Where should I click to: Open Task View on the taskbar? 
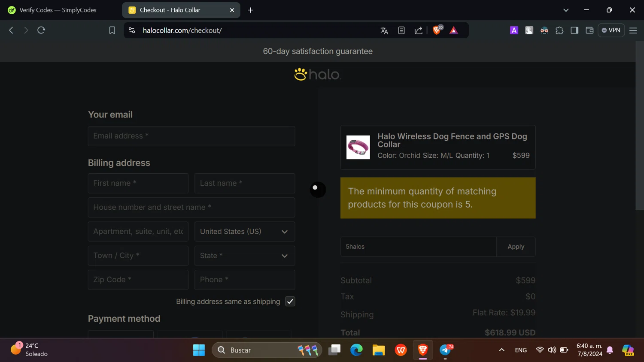(x=334, y=350)
